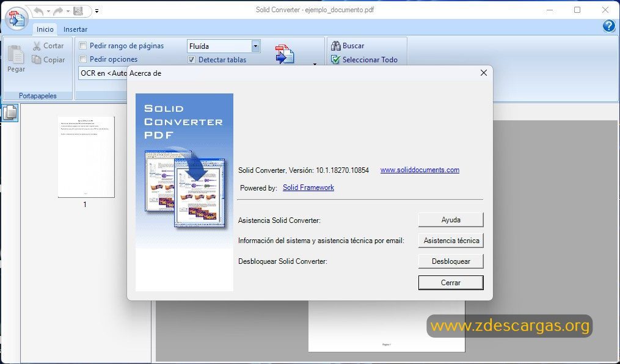The image size is (620, 364).
Task: Maximize the Solid Converter window
Action: click(x=577, y=10)
